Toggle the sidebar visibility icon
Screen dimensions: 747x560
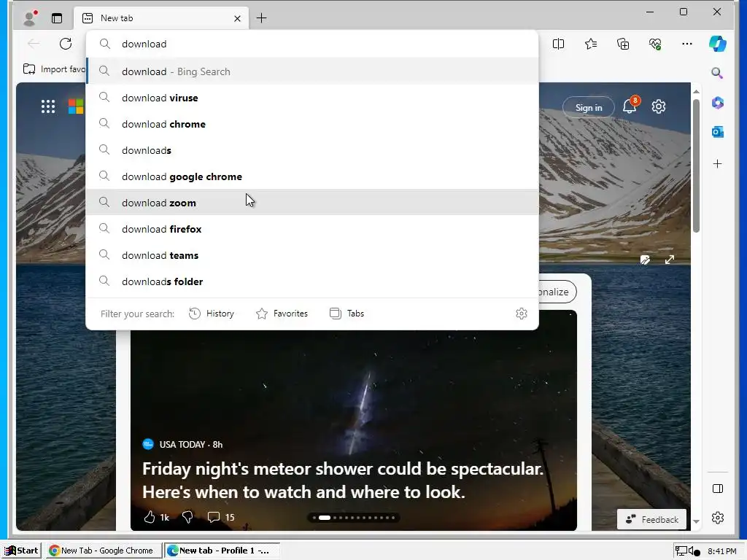tap(718, 489)
